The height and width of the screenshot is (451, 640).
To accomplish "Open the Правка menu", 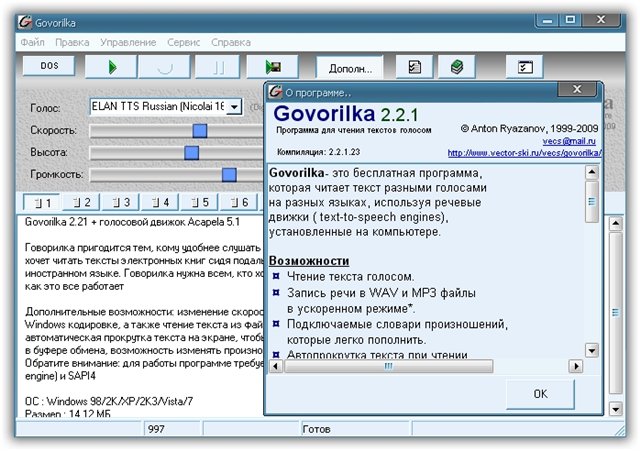I will 72,42.
